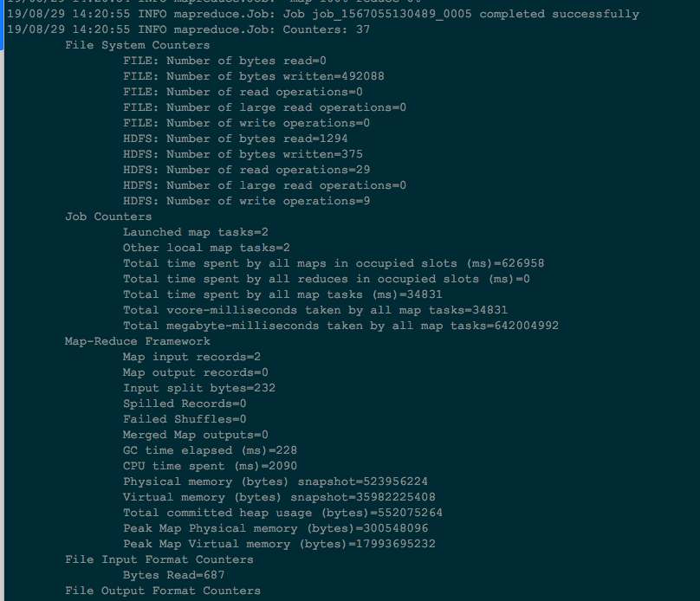The width and height of the screenshot is (700, 601).
Task: Click the Job Counters heading
Action: click(x=108, y=216)
